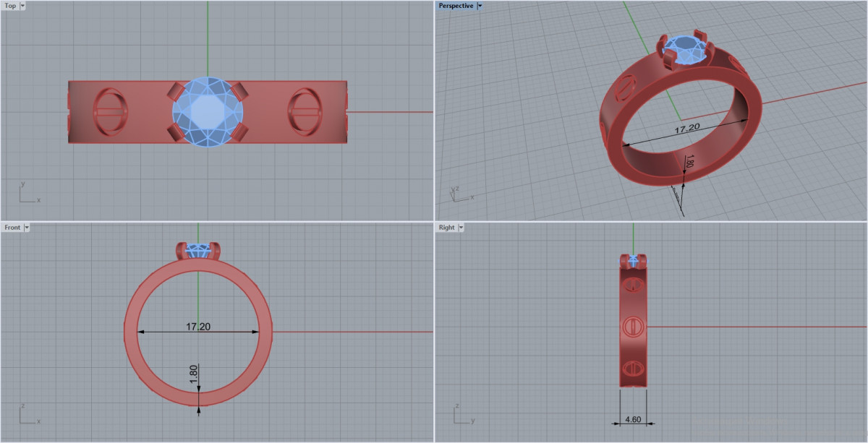Select the blue gemstone in Front viewport
This screenshot has height=443, width=868.
point(198,250)
